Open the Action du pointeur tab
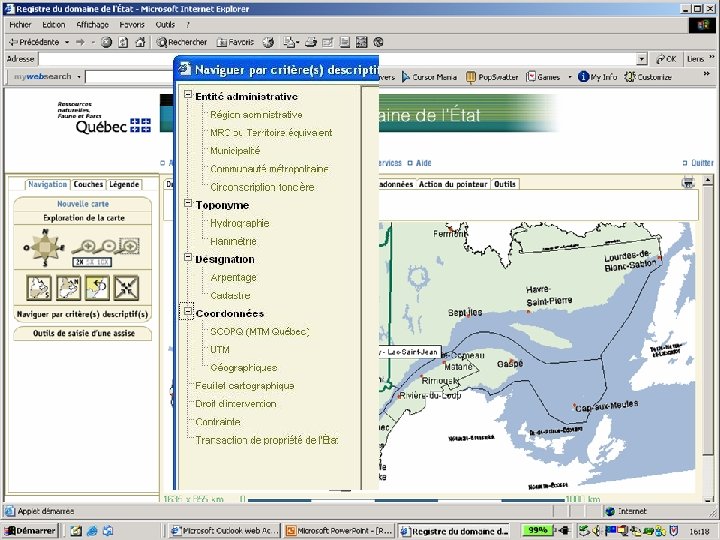 (x=453, y=184)
